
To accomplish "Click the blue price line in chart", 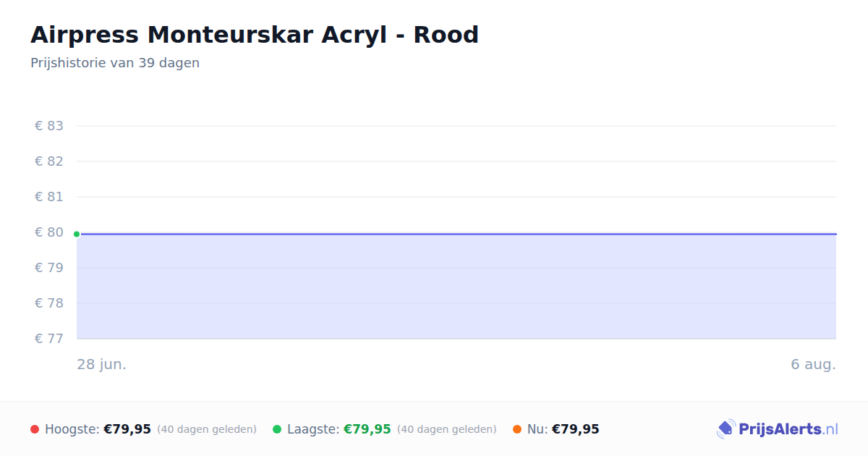I will pyautogui.click(x=456, y=234).
